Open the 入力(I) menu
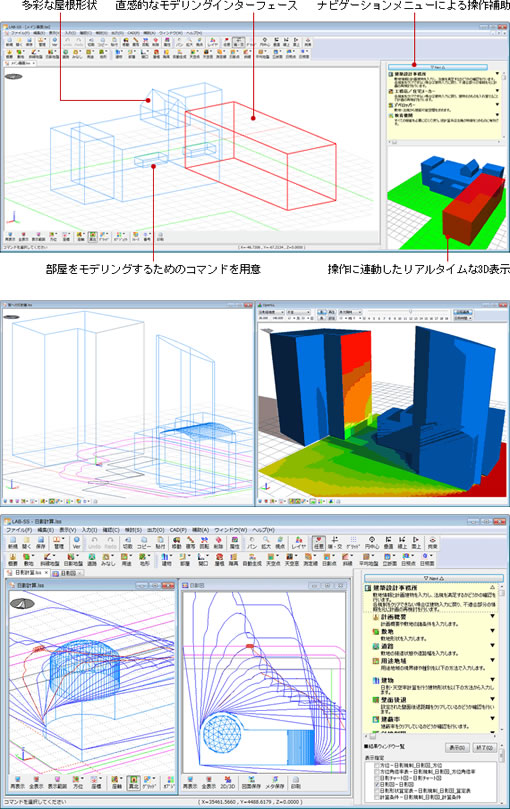Image resolution: width=510 pixels, height=809 pixels. (89, 530)
